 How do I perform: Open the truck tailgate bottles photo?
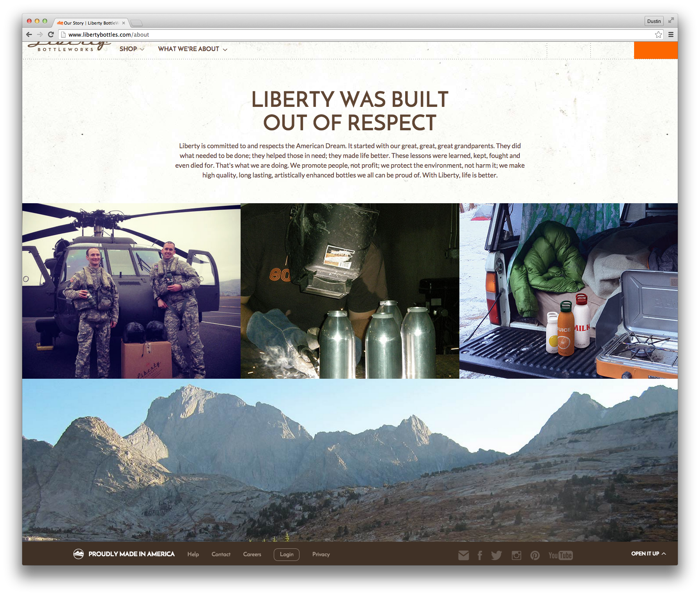click(569, 291)
